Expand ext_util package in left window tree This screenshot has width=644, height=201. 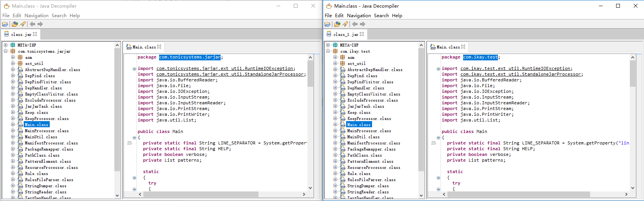coord(13,63)
